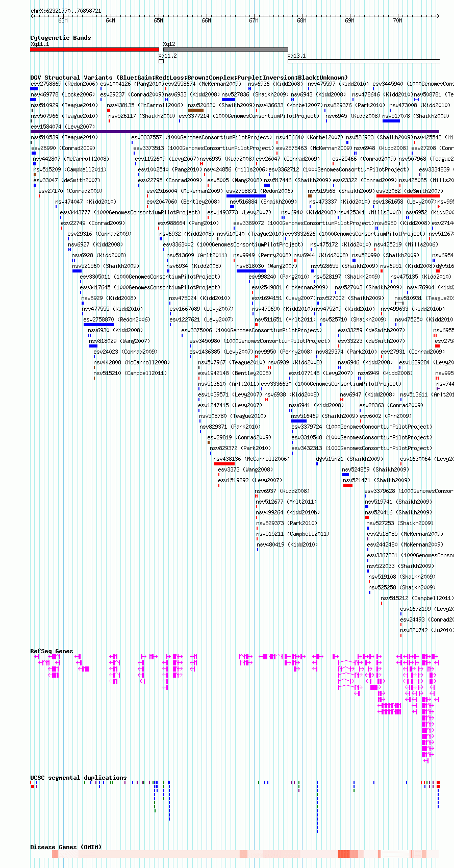Click the darkest red OMIM density segment
Image resolution: width=454 pixels, height=868 pixels.
point(344,854)
